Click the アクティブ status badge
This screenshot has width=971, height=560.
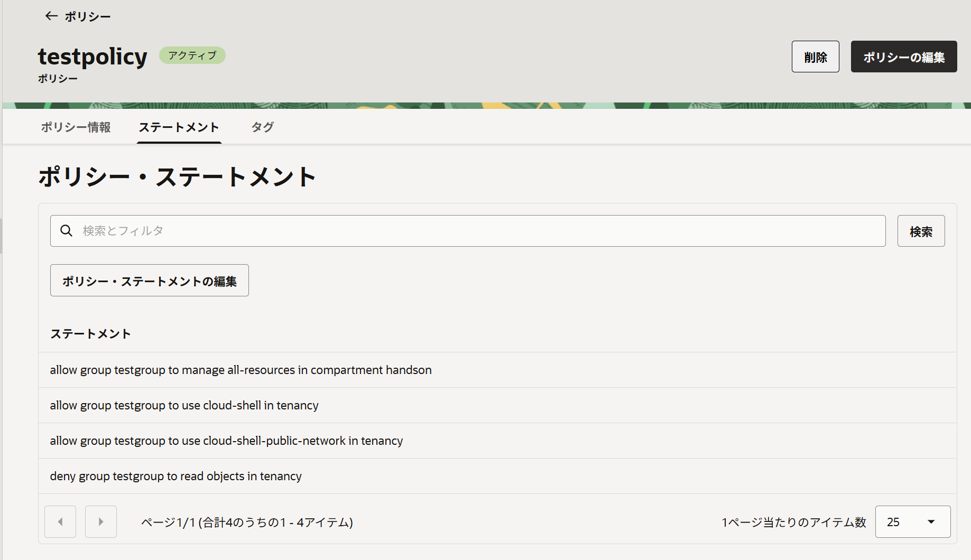[x=192, y=55]
